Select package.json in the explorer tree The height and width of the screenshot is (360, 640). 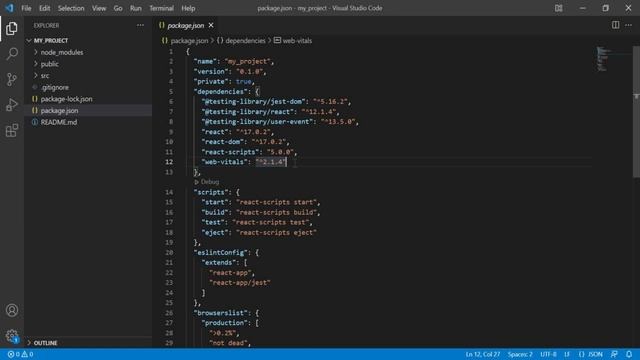[x=59, y=111]
